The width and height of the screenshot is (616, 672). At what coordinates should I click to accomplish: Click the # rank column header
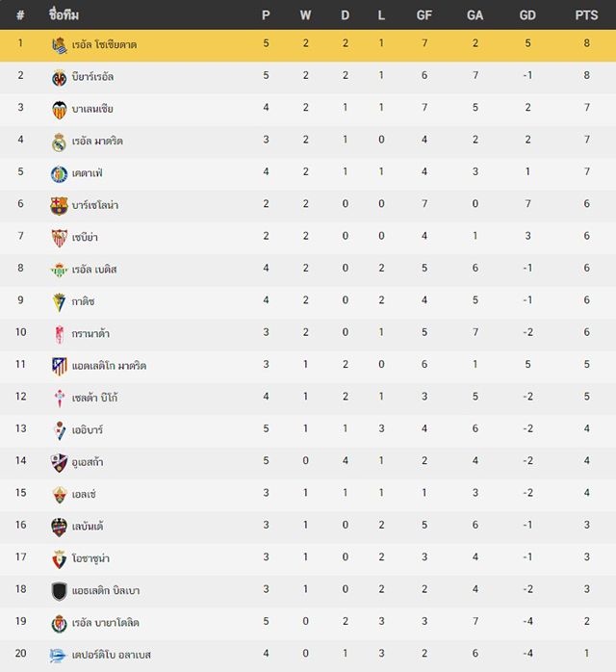(20, 15)
